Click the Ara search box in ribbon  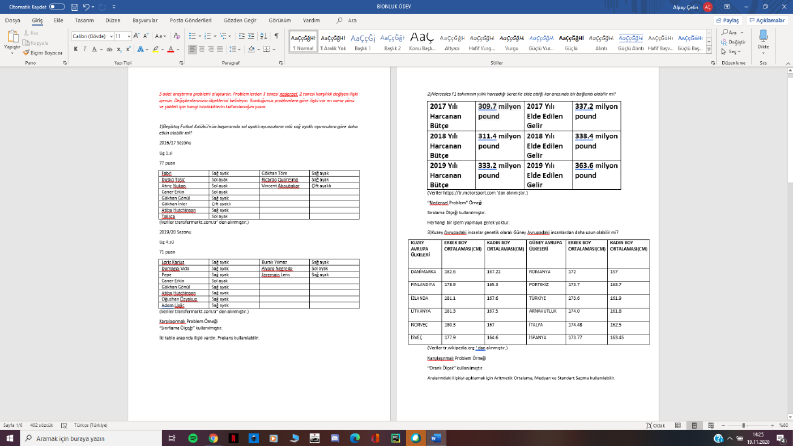(347, 20)
